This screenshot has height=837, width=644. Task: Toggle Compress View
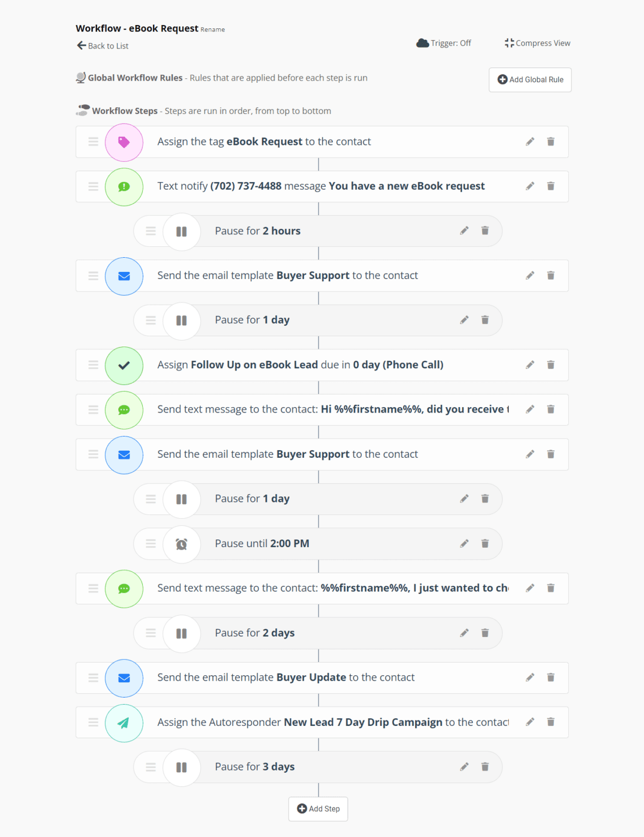click(x=537, y=43)
